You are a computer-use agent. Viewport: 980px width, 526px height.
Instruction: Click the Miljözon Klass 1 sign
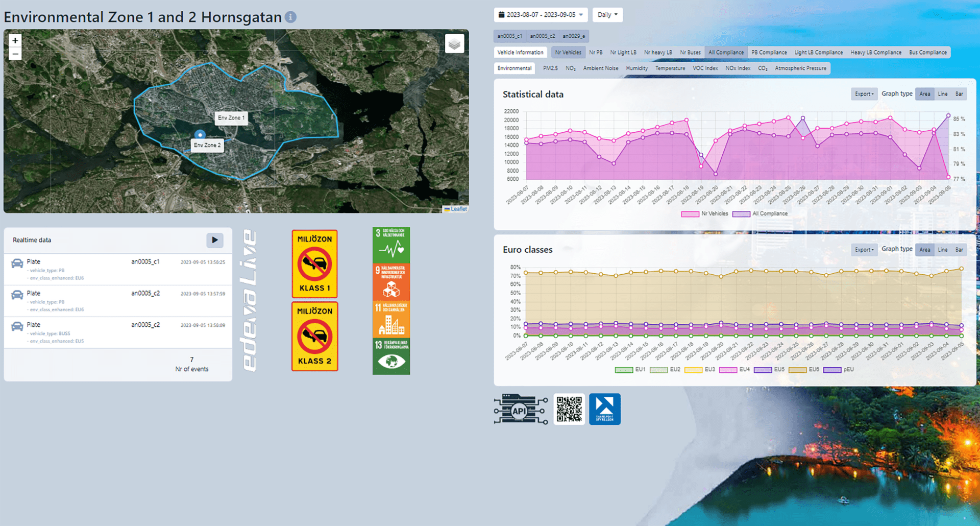315,264
